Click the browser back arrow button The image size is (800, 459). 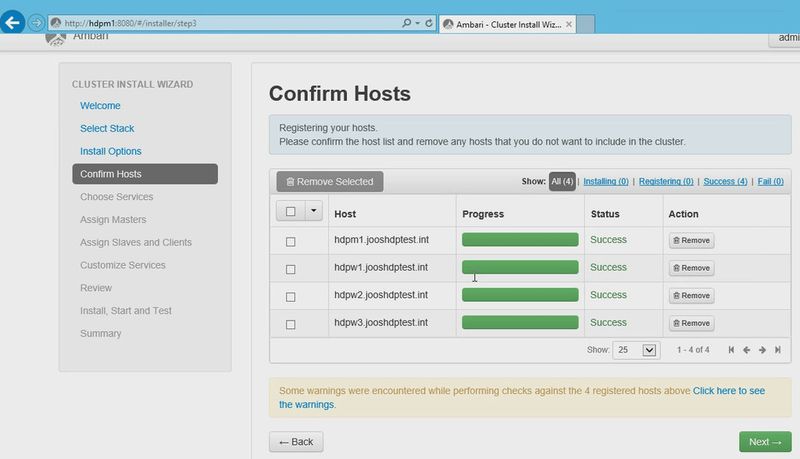point(12,22)
